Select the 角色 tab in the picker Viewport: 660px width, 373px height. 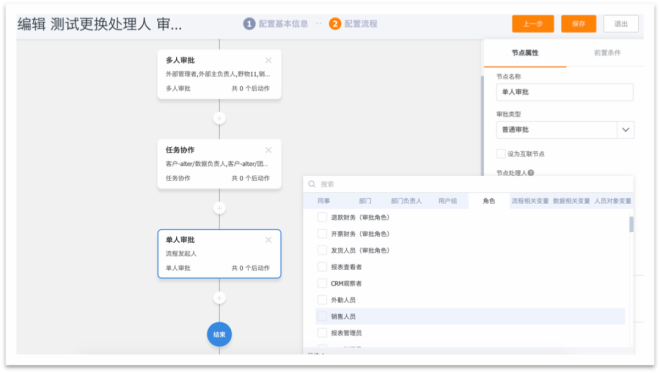pyautogui.click(x=489, y=201)
